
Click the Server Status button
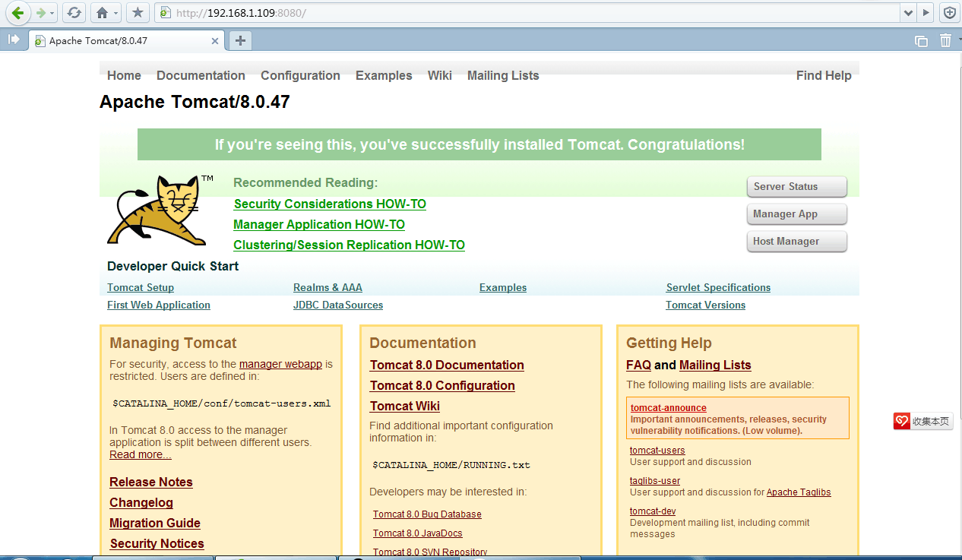point(796,186)
